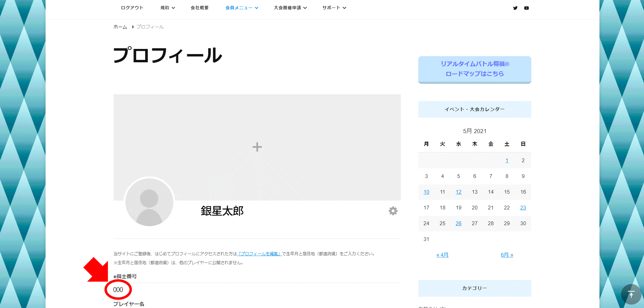Screen dimensions: 644x308
Task: Click the settings gear on the profile card
Action: (x=393, y=211)
